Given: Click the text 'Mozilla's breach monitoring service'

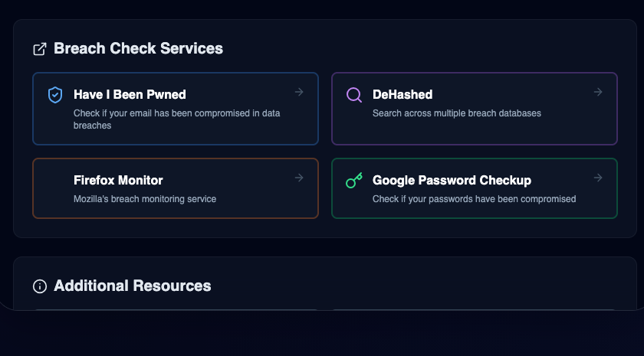Looking at the screenshot, I should 145,199.
